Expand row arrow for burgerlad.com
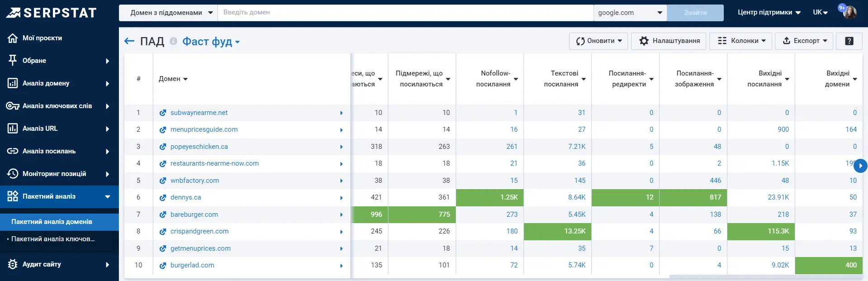This screenshot has width=868, height=281. [341, 266]
